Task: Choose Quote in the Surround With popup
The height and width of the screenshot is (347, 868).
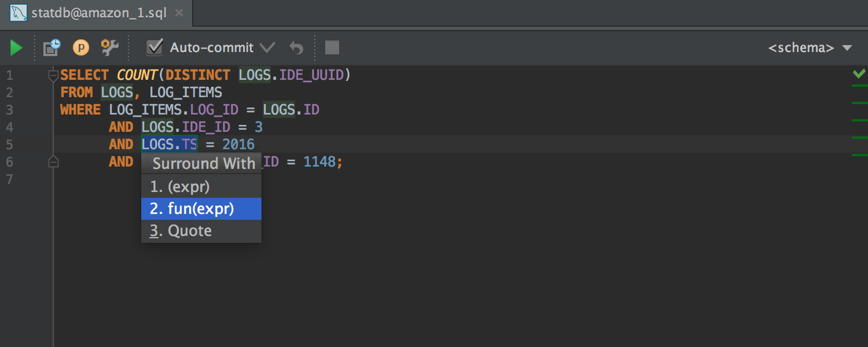Action: click(201, 230)
